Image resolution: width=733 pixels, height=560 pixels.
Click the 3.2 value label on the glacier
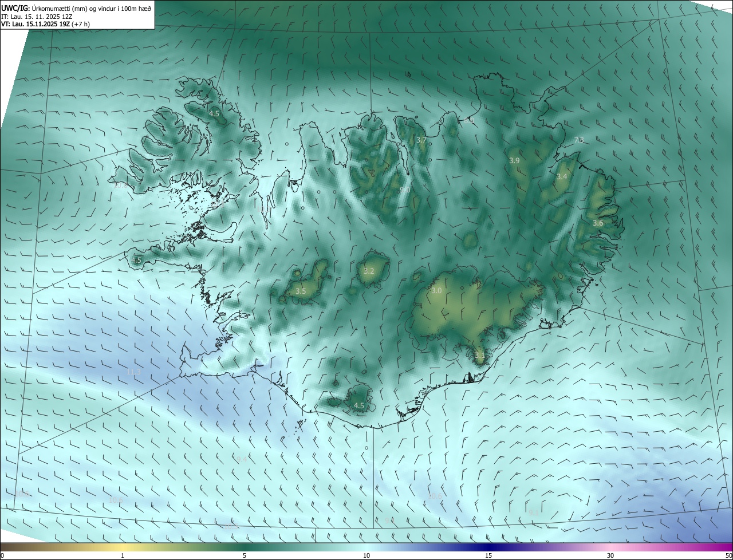(x=369, y=271)
